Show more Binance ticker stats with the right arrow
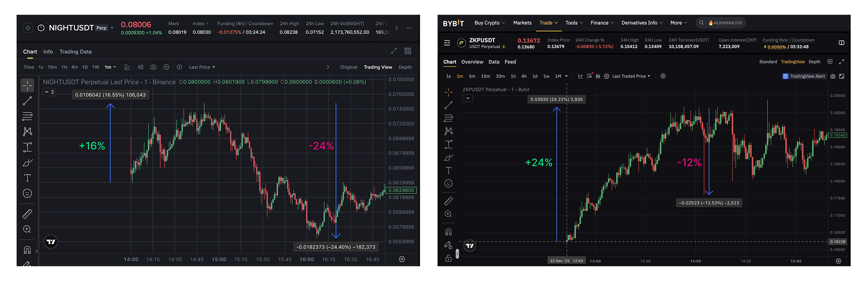 397,28
